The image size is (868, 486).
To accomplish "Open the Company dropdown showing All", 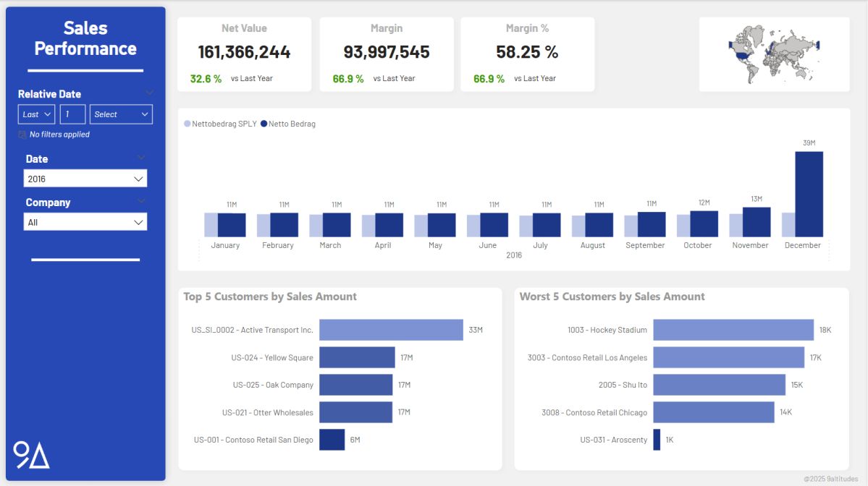I will point(85,221).
